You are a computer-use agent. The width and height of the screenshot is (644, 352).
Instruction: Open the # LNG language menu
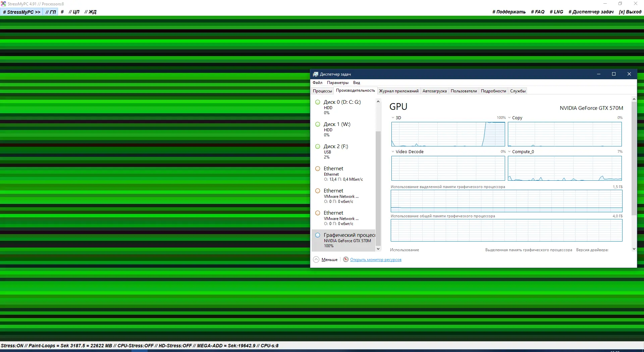pyautogui.click(x=556, y=12)
